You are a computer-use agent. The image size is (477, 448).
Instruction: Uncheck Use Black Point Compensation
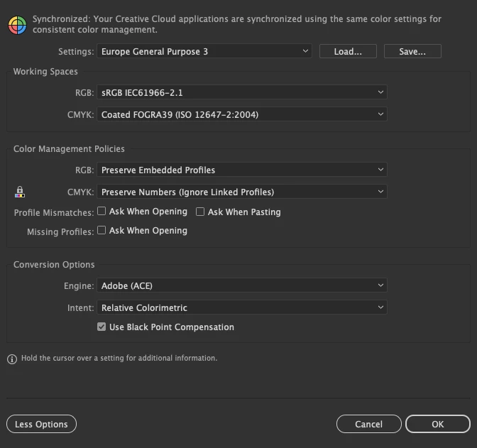click(102, 327)
